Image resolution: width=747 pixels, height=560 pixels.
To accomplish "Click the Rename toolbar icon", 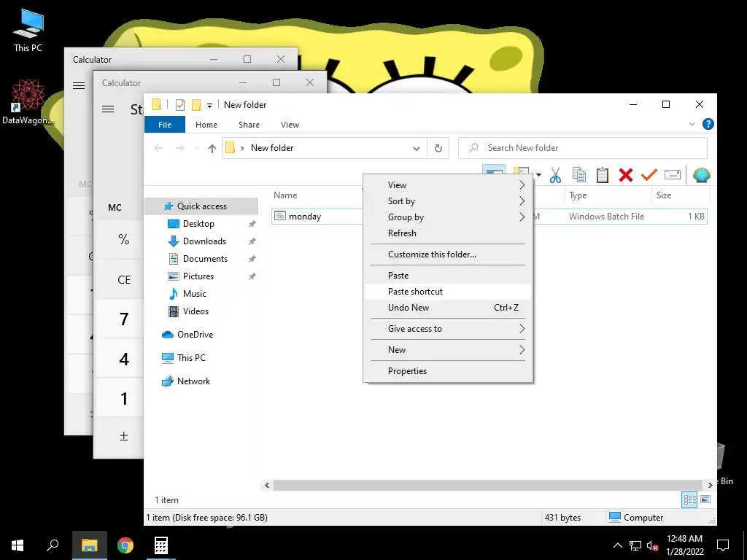I will coord(672,175).
